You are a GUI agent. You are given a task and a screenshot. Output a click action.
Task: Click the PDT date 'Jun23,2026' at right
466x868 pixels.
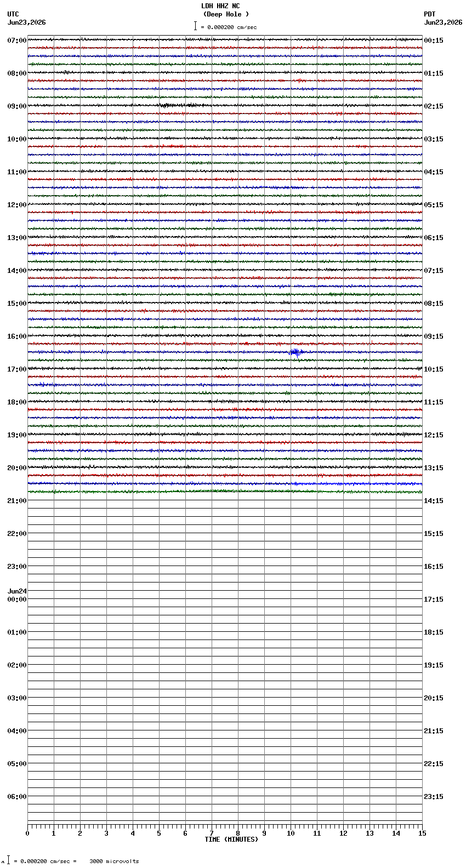pos(443,22)
